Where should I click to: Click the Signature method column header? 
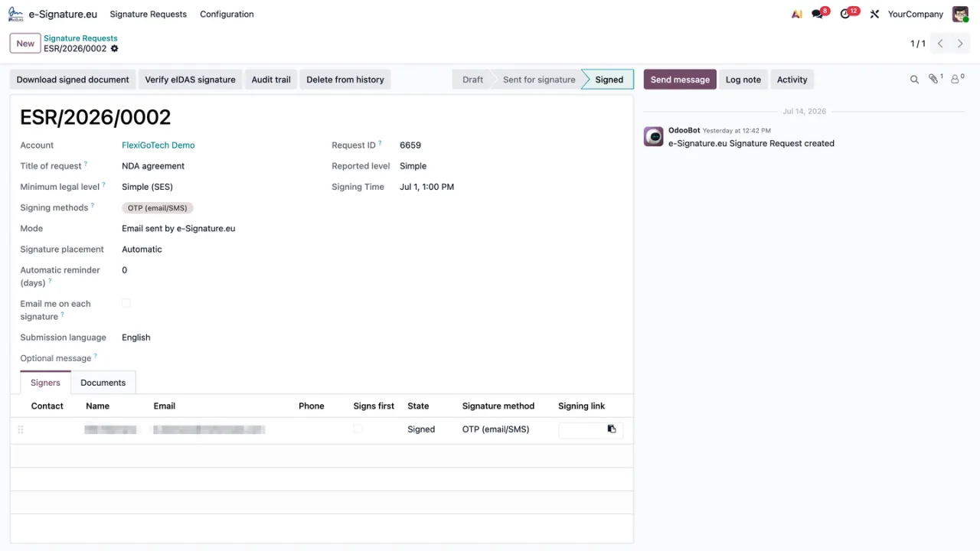(x=498, y=406)
